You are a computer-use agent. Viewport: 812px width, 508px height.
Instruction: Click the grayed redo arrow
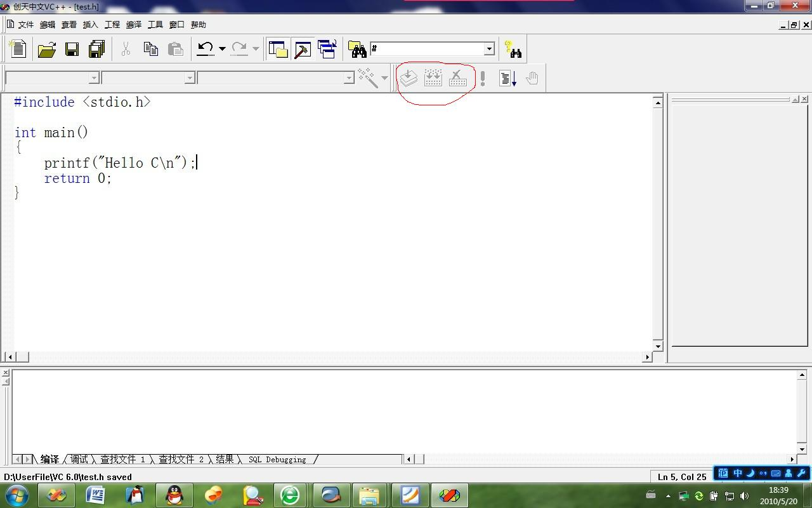click(x=239, y=49)
